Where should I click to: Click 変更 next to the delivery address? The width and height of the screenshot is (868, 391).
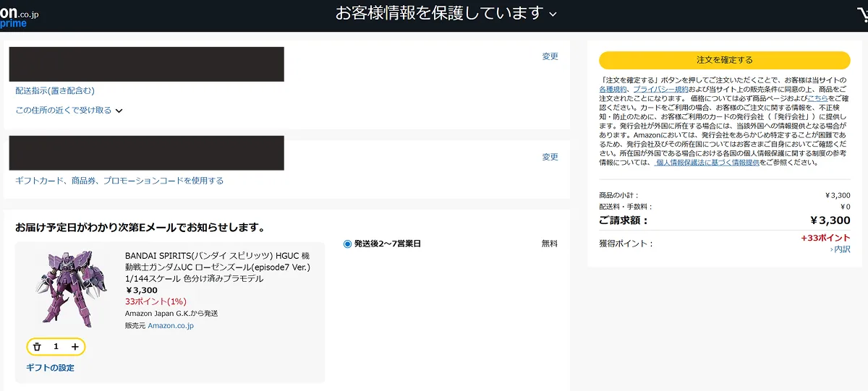pos(550,56)
